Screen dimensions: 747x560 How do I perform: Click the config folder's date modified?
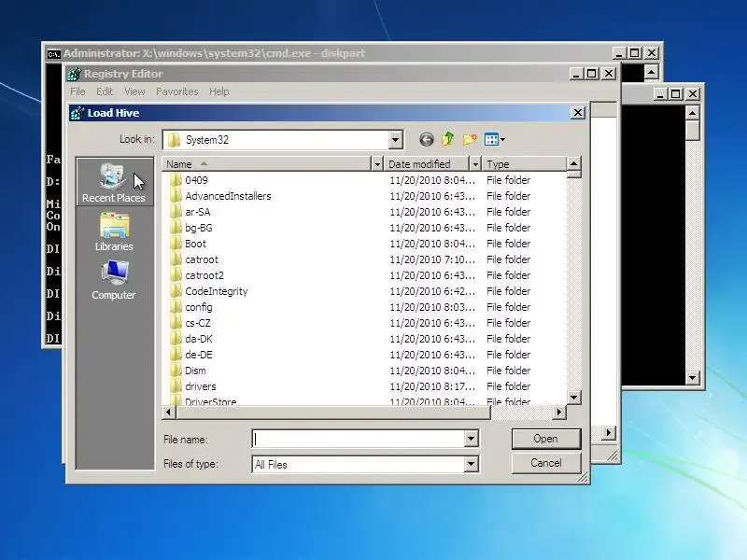432,307
